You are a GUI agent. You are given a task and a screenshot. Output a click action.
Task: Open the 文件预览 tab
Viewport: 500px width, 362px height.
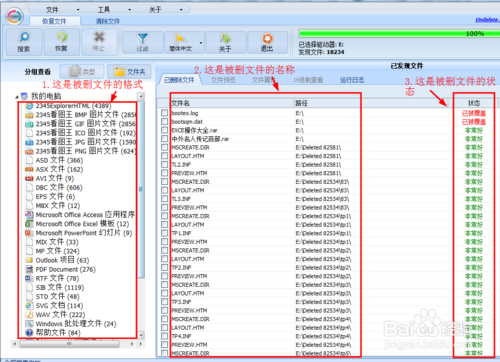(x=223, y=80)
